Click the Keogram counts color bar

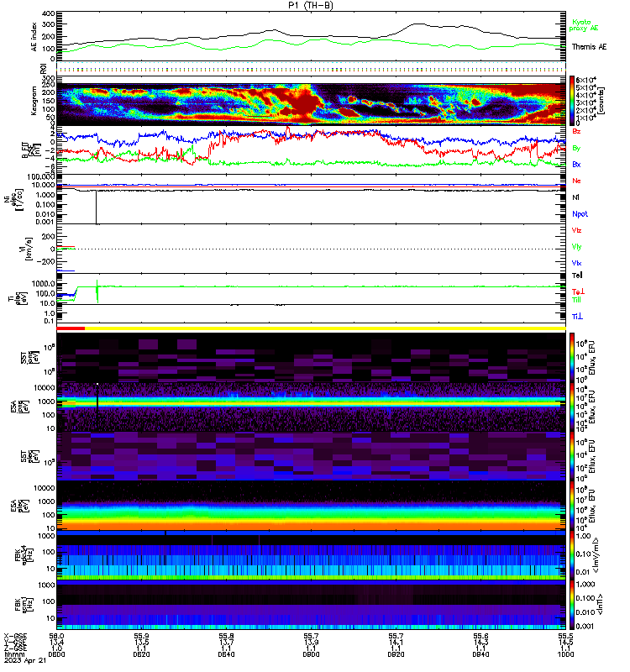572,100
